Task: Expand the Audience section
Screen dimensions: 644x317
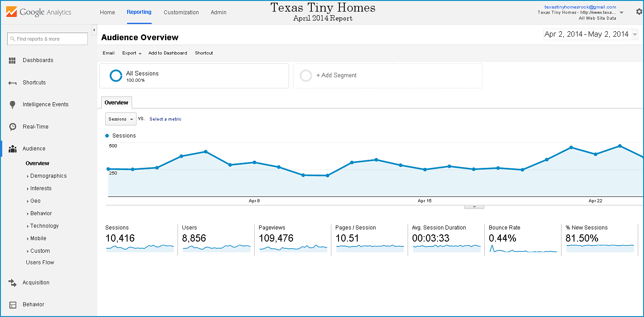Action: pyautogui.click(x=34, y=149)
